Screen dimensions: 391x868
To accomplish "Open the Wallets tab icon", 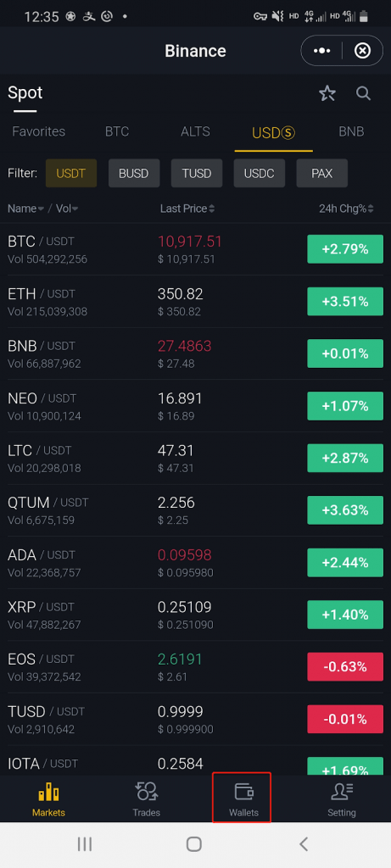I will 243,792.
